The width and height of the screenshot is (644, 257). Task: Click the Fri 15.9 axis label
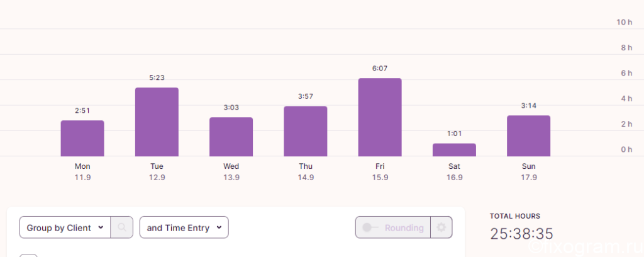380,172
